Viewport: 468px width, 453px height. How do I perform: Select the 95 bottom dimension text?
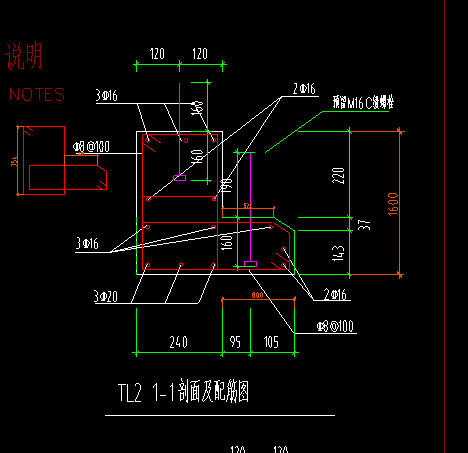point(235,342)
